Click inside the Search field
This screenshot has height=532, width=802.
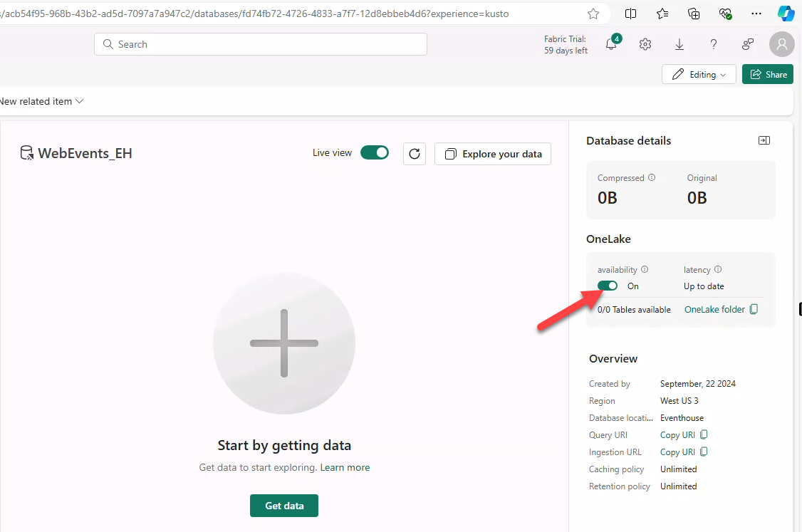tap(260, 44)
